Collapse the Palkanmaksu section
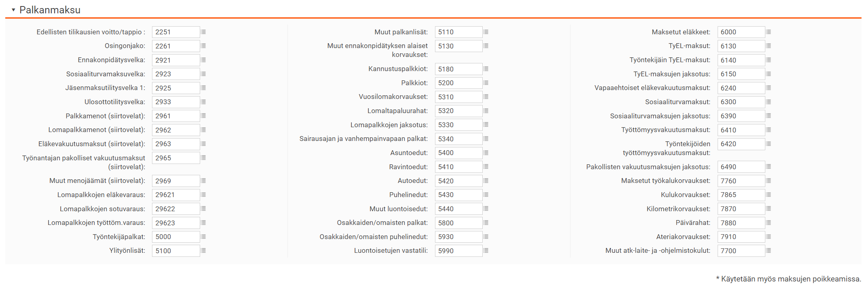Screen dimensions: 868x294 13,10
